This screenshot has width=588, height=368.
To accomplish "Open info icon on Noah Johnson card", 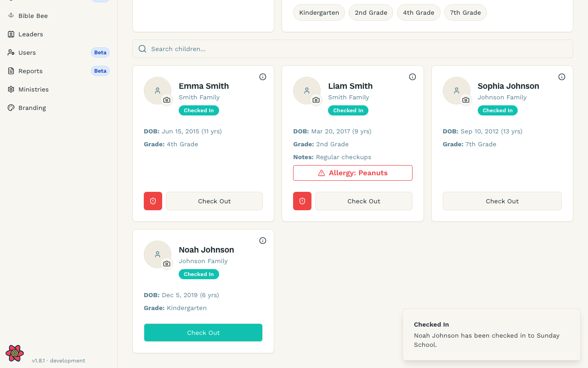I will (263, 241).
